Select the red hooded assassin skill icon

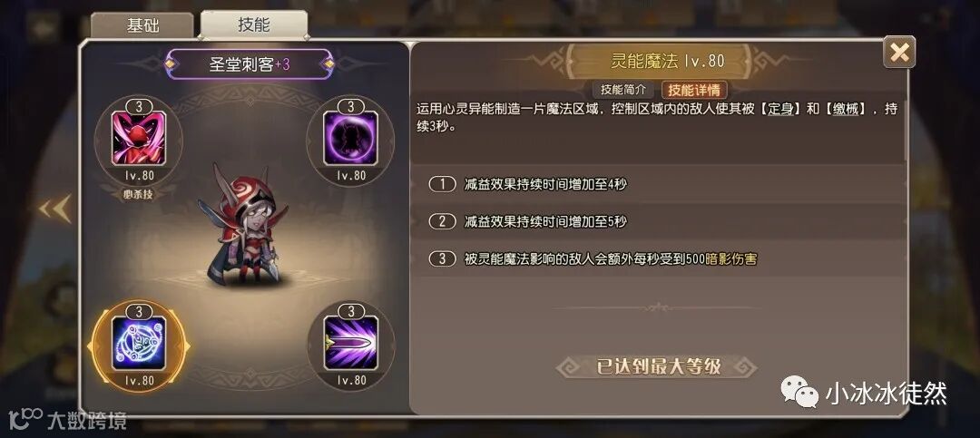click(x=138, y=138)
